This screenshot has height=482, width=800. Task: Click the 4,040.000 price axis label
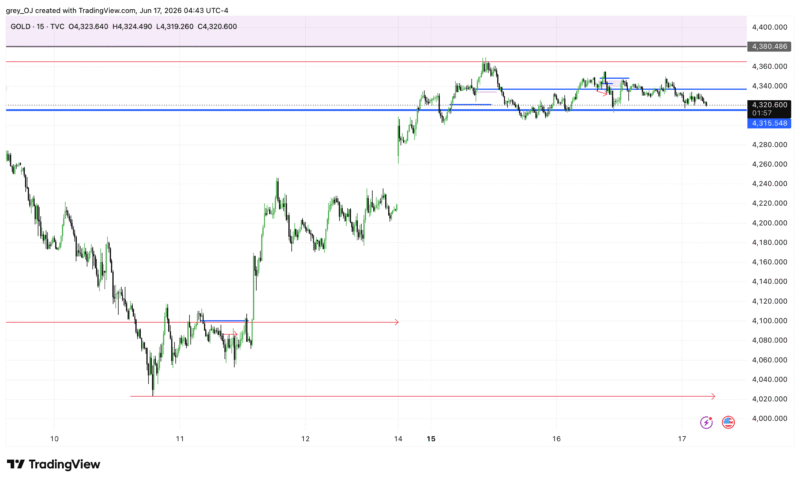click(769, 379)
